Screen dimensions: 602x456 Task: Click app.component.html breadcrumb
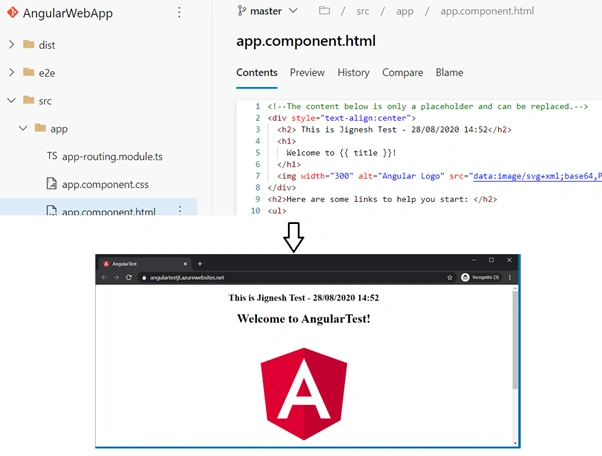pos(487,11)
